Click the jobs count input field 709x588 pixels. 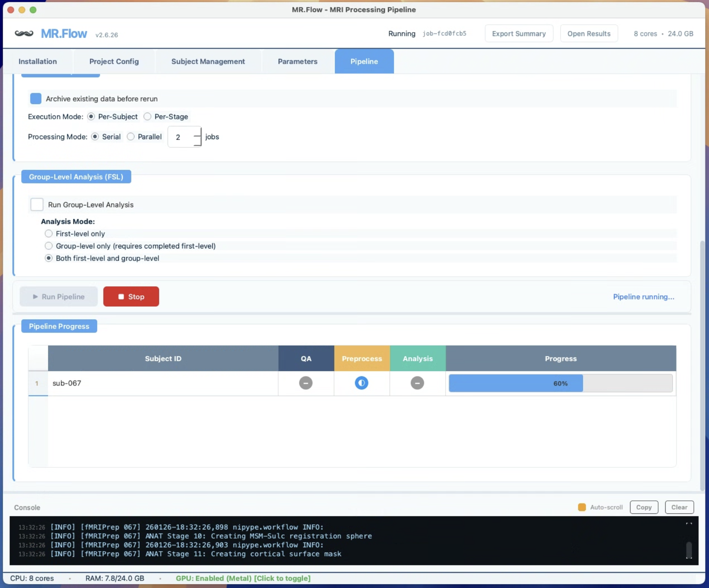coord(180,137)
